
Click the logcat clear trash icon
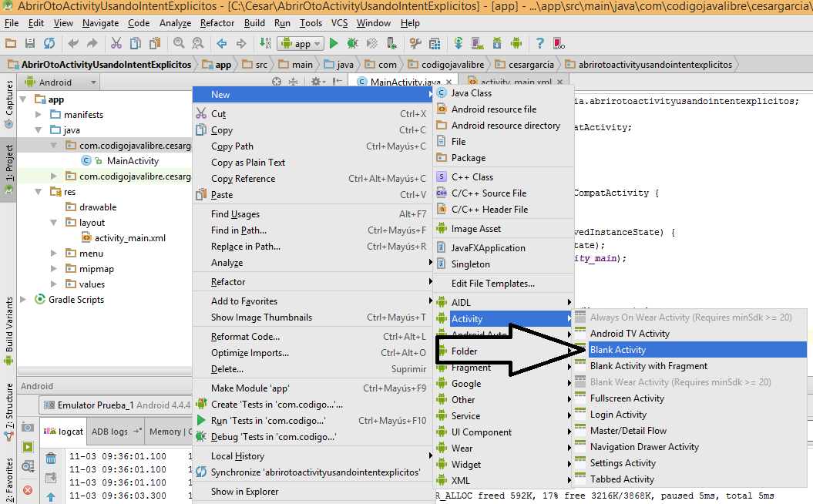(x=51, y=459)
